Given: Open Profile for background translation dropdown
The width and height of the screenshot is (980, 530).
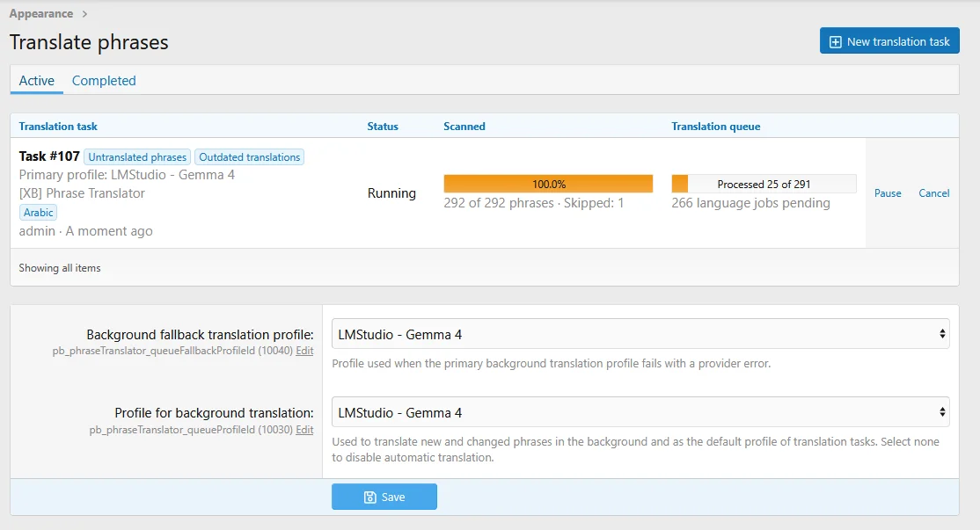Looking at the screenshot, I should (x=640, y=412).
